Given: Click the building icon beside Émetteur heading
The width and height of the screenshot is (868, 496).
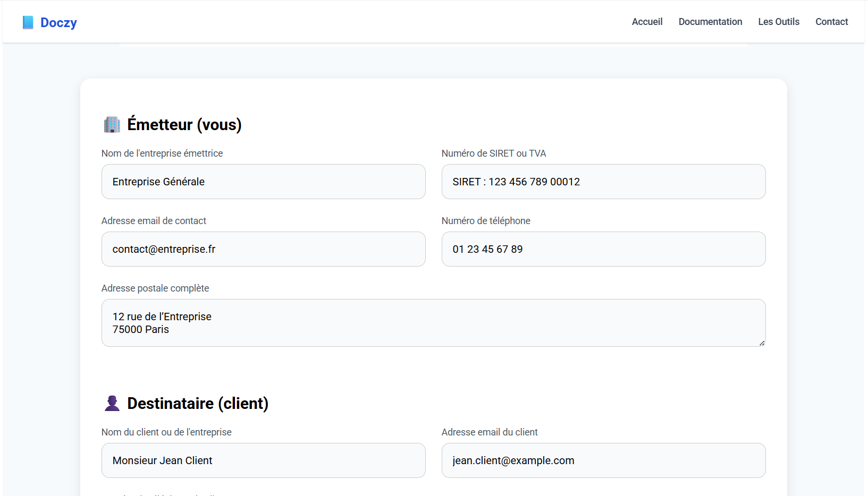Looking at the screenshot, I should pos(112,125).
